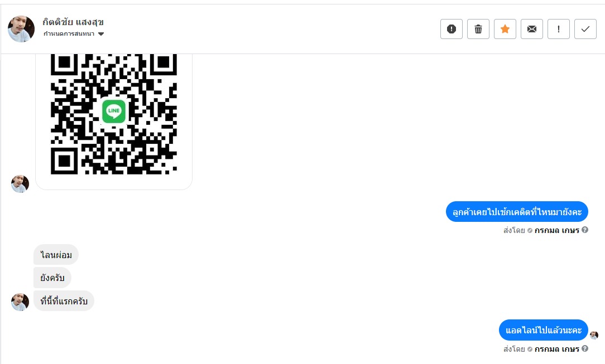Flag conversation with the exclamation mark icon
The image size is (605, 364).
tap(558, 29)
